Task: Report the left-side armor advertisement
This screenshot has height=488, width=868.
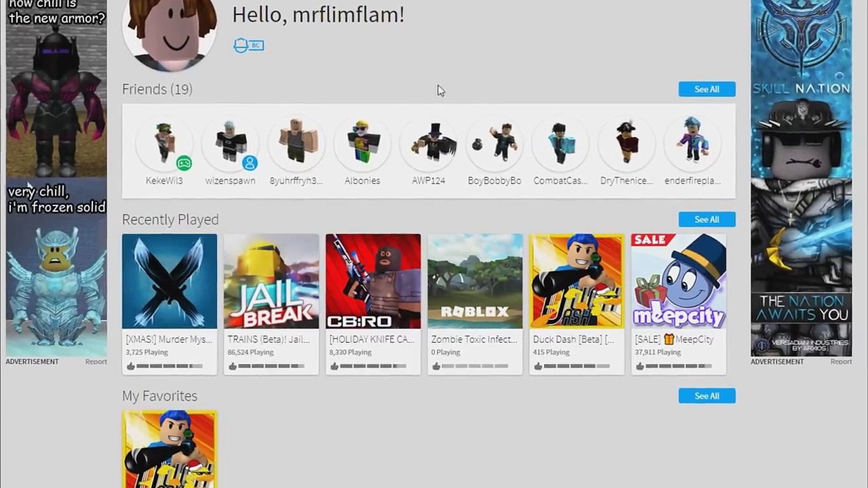Action: 96,362
